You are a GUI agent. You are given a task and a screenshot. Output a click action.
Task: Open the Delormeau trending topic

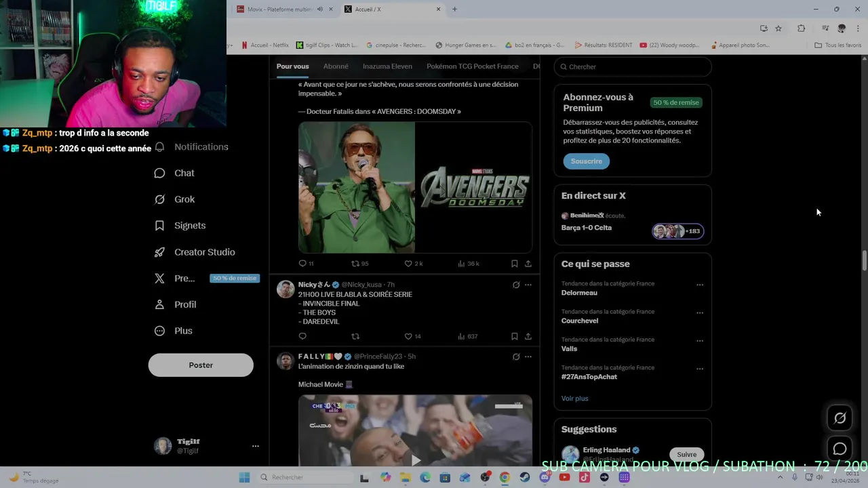[579, 293]
